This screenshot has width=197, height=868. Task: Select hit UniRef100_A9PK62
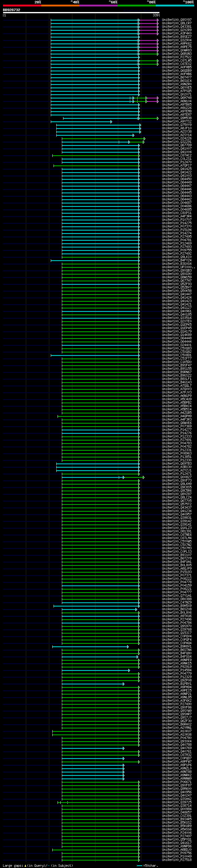coord(177,43)
